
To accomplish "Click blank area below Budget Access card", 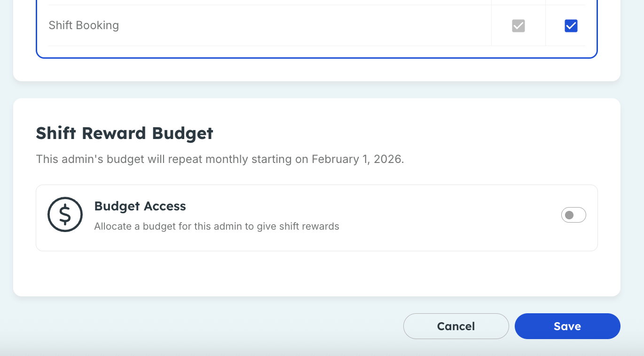I will click(316, 274).
